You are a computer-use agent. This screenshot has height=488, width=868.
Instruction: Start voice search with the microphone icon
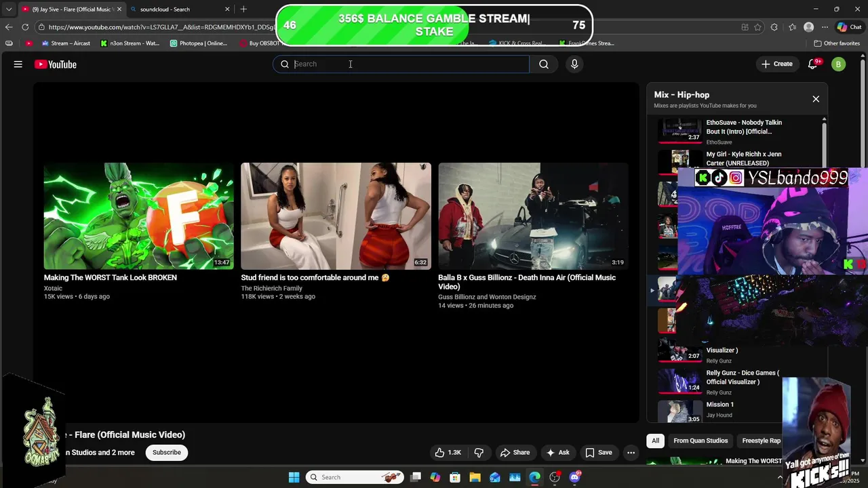point(574,64)
